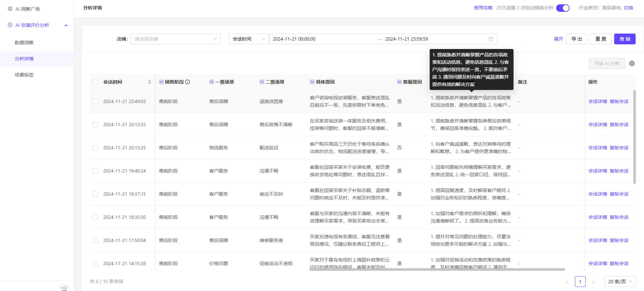Click 查询 button
This screenshot has width=644, height=291.
click(625, 39)
